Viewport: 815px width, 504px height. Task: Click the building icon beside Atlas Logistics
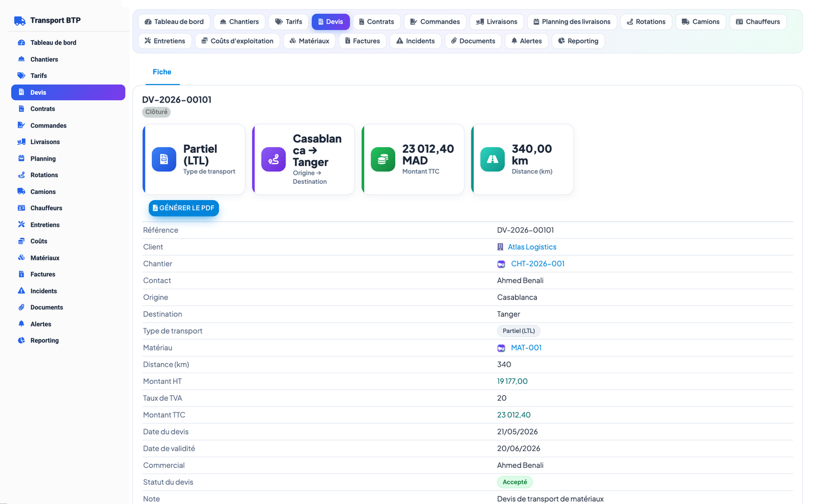click(x=500, y=247)
